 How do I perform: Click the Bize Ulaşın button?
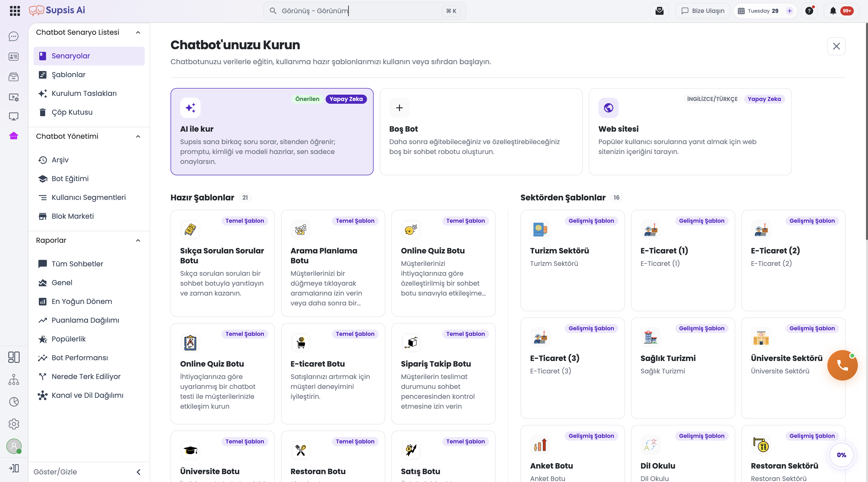tap(703, 11)
